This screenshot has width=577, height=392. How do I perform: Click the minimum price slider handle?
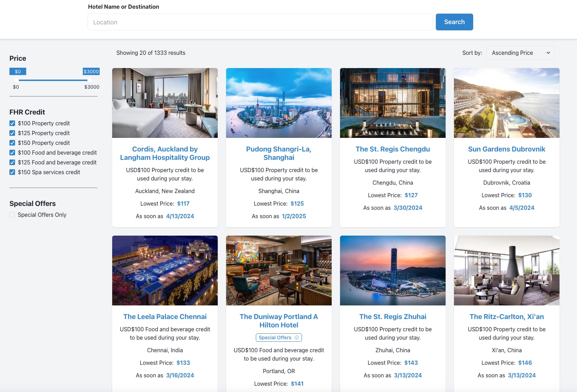16,80
